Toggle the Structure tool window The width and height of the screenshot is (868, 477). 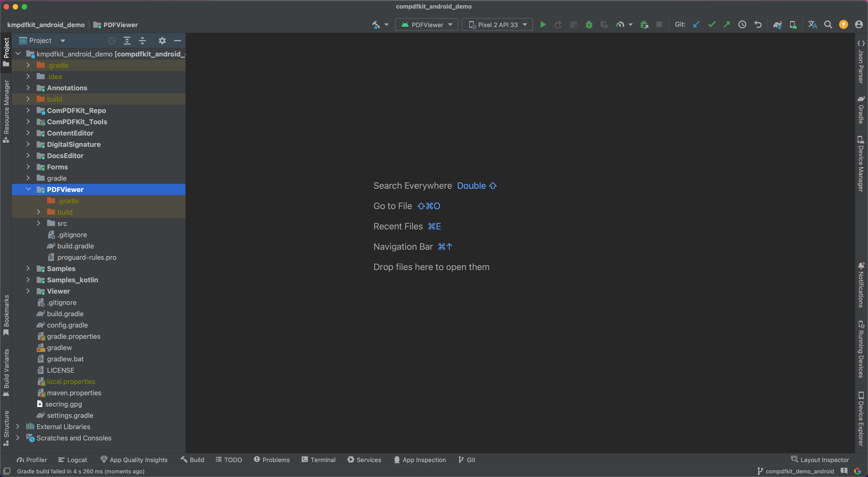[6, 428]
